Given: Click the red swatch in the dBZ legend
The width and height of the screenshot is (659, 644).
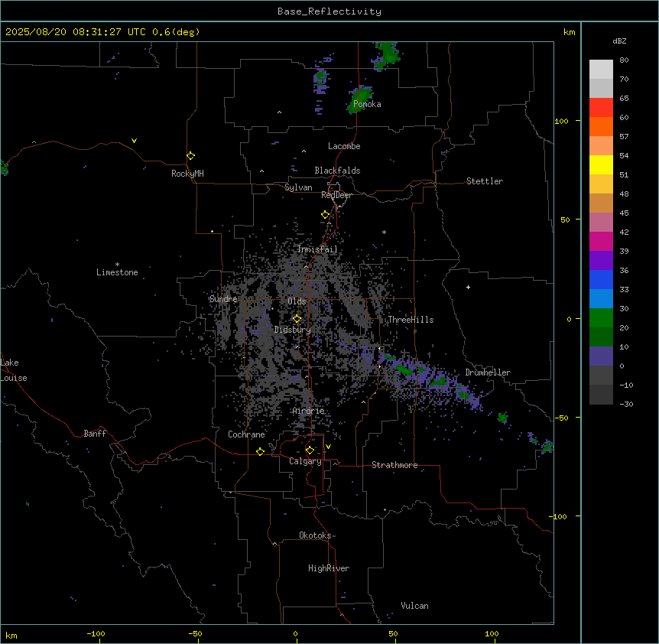Looking at the screenshot, I should [601, 108].
